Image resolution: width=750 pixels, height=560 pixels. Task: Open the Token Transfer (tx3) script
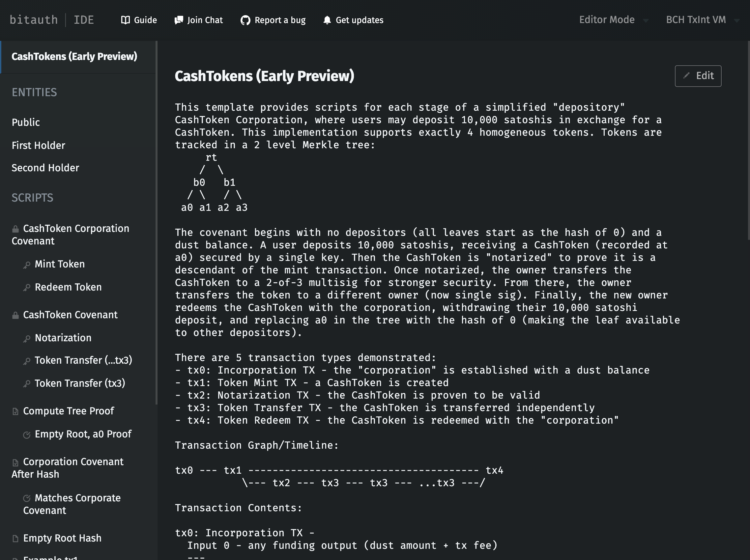point(80,383)
